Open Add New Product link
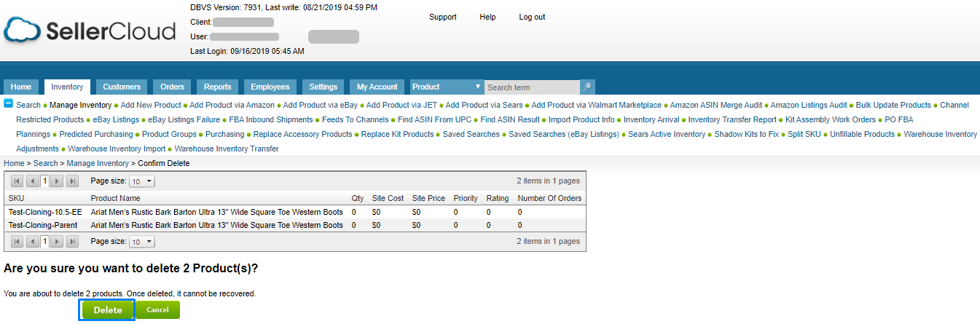The height and width of the screenshot is (324, 980). coord(152,105)
